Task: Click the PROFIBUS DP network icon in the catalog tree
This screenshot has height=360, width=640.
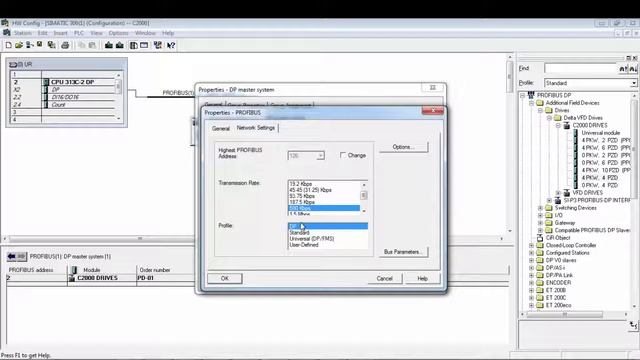Action: tap(531, 95)
